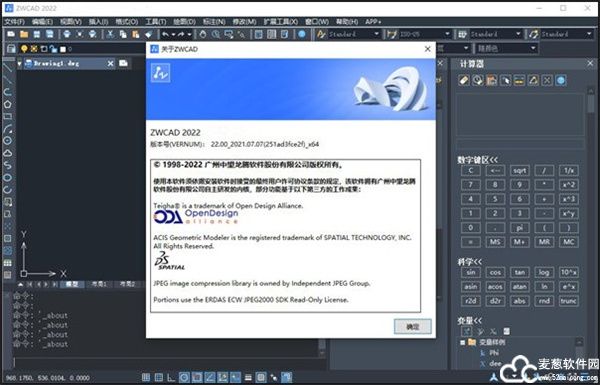Collapse the number pad section in calculator

coord(477,160)
